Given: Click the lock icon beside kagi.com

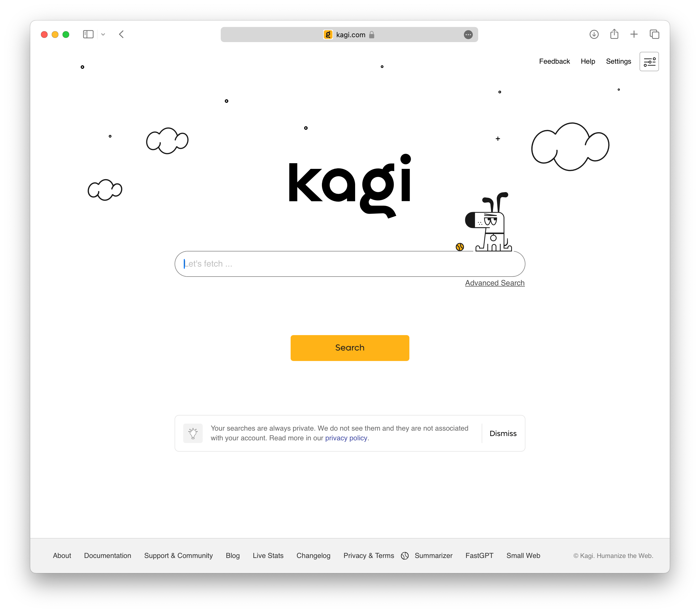Looking at the screenshot, I should coord(372,35).
